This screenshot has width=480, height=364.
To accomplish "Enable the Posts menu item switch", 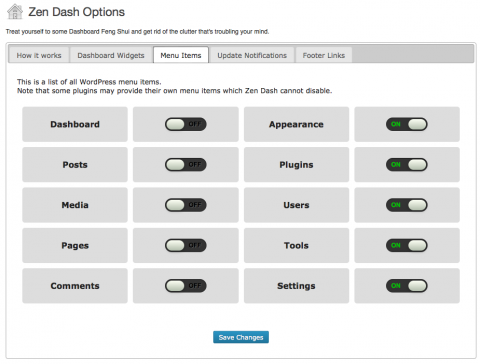I will pos(186,165).
